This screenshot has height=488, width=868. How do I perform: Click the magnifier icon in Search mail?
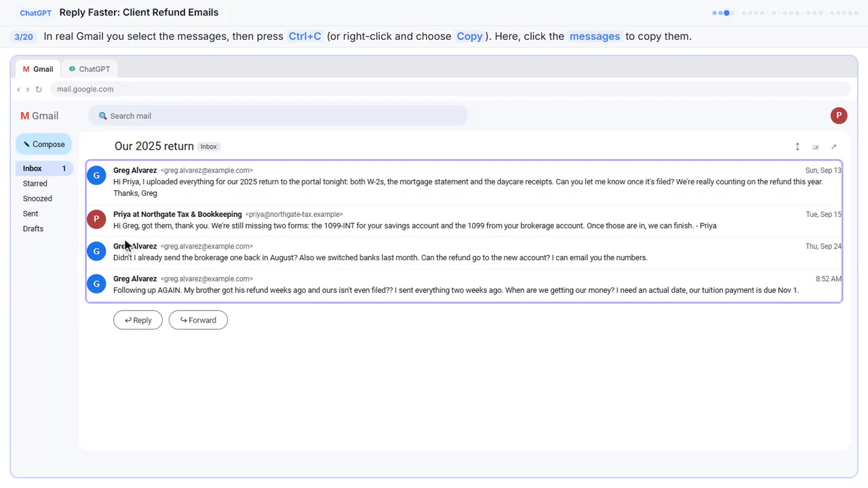click(x=103, y=116)
